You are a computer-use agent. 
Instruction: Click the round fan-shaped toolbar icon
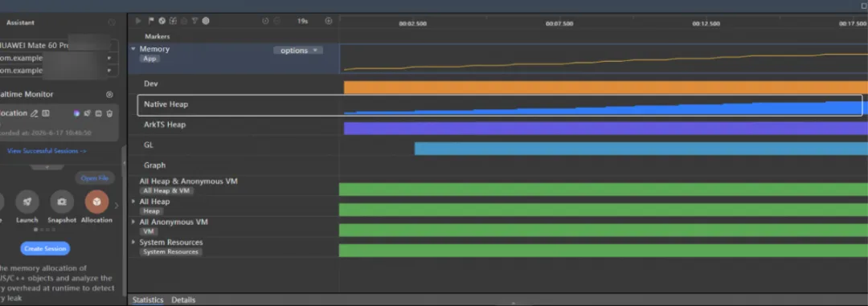(x=162, y=21)
